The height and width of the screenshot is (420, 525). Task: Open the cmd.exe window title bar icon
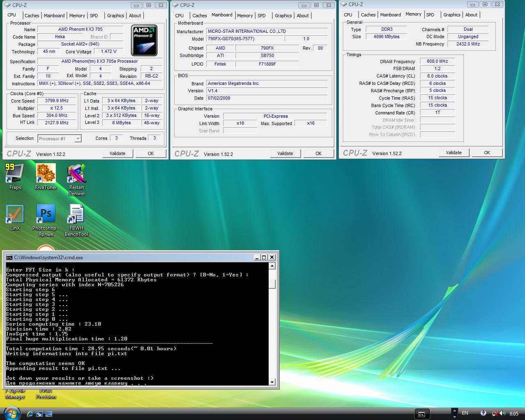point(9,258)
